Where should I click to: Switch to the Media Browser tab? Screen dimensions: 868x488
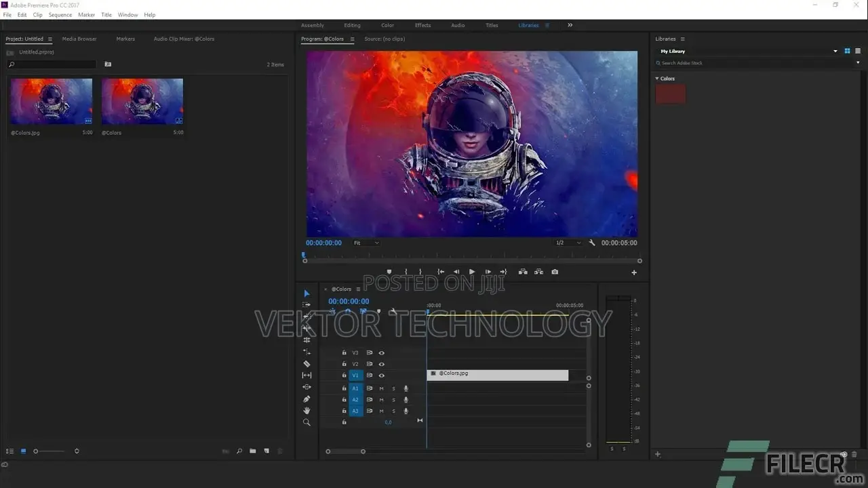(79, 39)
